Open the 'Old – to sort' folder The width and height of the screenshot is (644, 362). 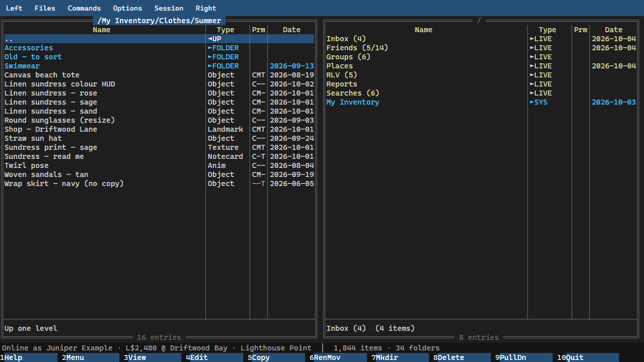coord(159,57)
